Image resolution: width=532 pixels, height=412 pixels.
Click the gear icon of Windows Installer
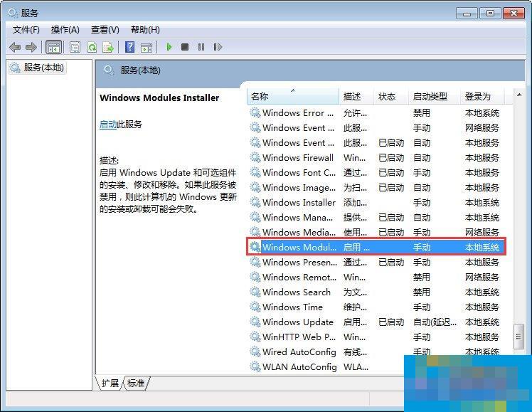tap(255, 202)
